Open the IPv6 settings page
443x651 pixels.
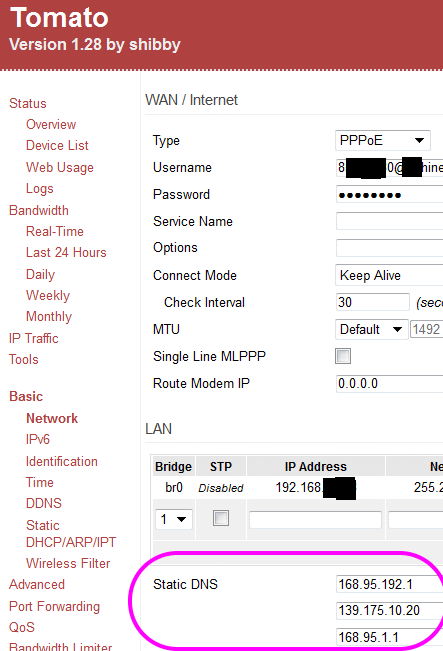point(38,439)
